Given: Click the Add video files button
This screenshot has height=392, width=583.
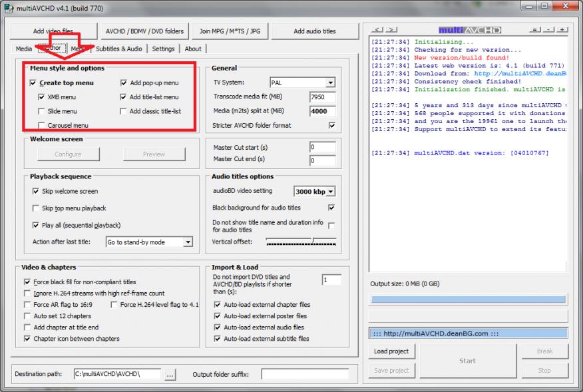Looking at the screenshot, I should point(53,31).
